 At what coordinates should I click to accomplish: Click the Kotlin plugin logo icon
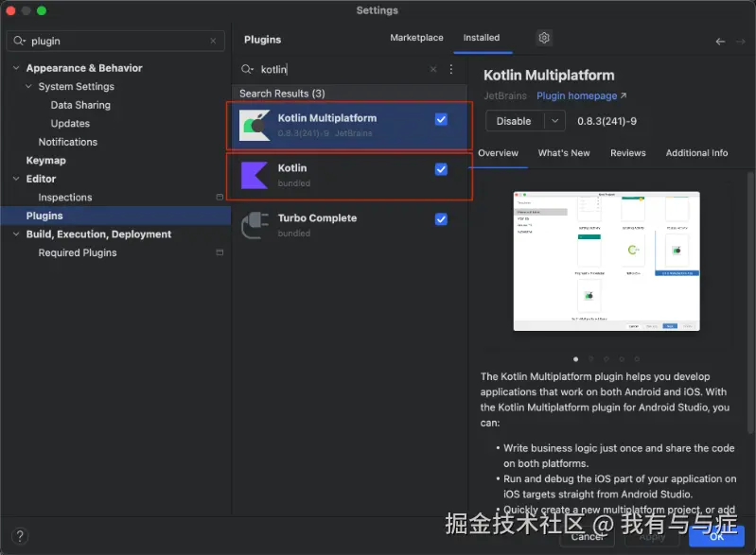(x=255, y=175)
